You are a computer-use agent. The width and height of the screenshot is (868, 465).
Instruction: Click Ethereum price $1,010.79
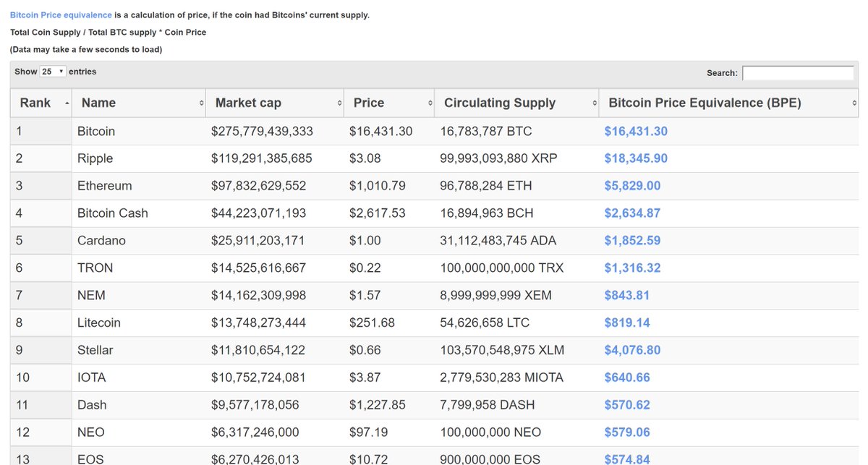377,186
